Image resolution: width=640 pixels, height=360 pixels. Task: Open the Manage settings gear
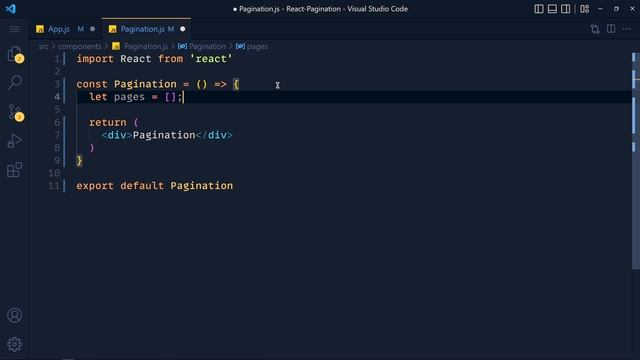15,344
